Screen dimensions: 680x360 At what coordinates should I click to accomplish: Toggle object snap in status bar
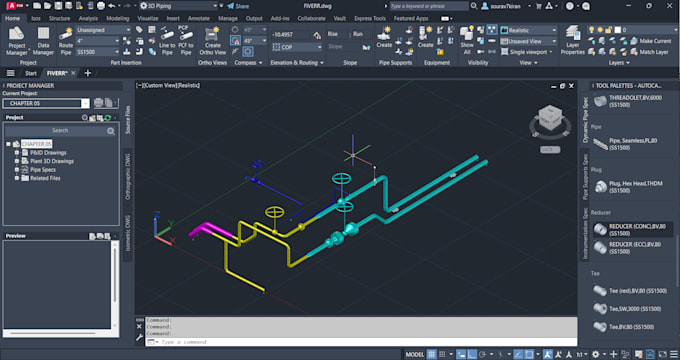(x=529, y=354)
